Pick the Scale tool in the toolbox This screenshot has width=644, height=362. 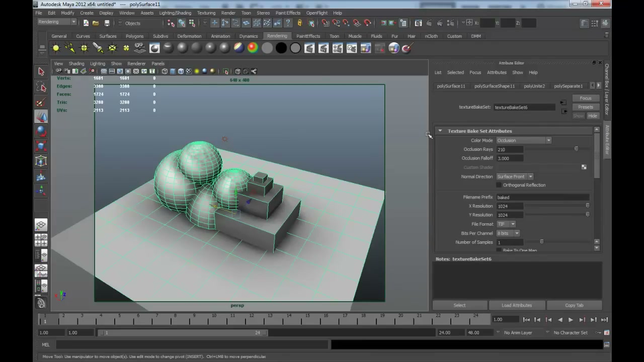(41, 146)
